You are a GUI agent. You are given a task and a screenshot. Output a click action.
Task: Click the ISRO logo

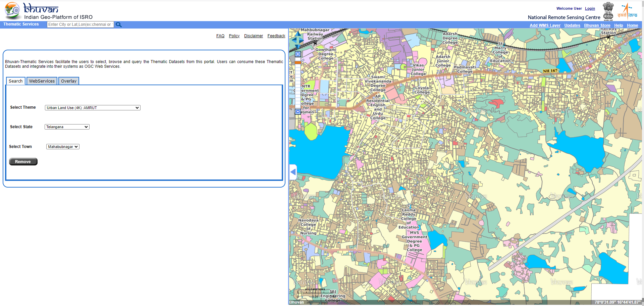628,11
